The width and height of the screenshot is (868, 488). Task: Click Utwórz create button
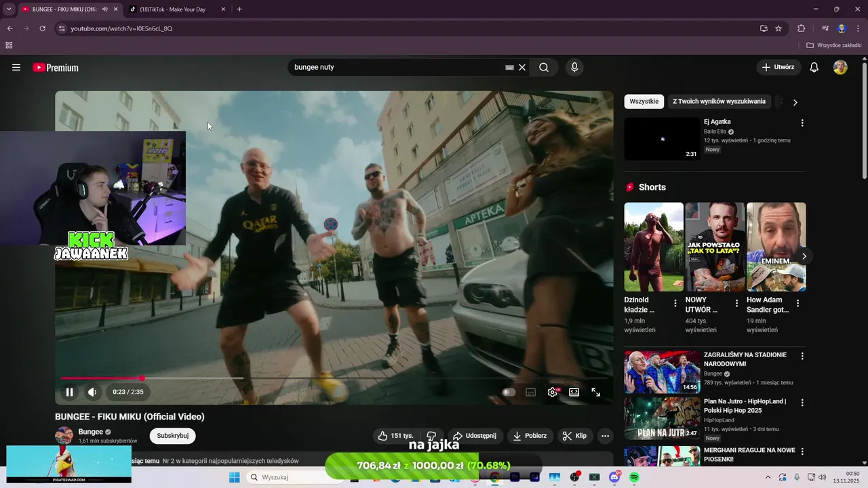[778, 67]
